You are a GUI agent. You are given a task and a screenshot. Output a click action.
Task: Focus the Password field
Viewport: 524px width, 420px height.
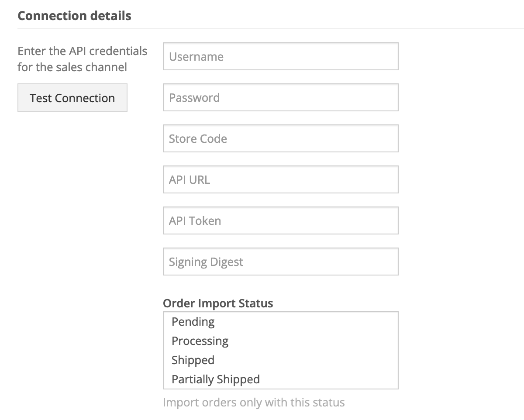(280, 97)
